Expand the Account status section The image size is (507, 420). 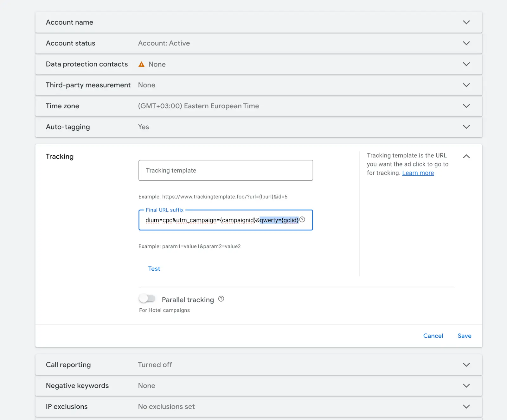pos(466,43)
